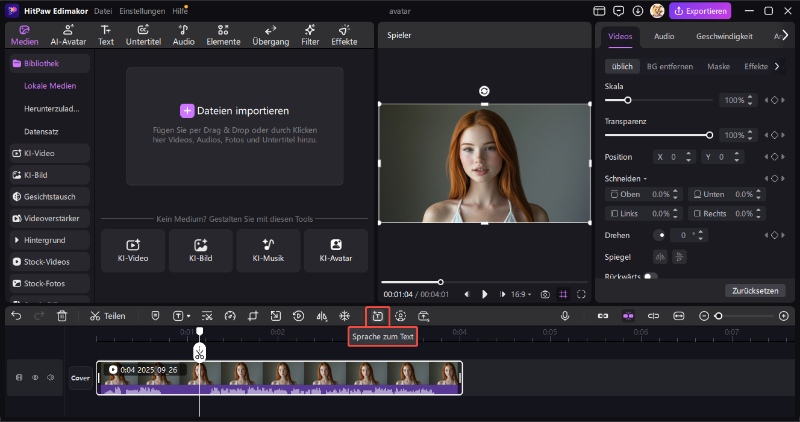The width and height of the screenshot is (800, 422).
Task: Switch to the Geschwindigkeit tab
Action: click(724, 36)
